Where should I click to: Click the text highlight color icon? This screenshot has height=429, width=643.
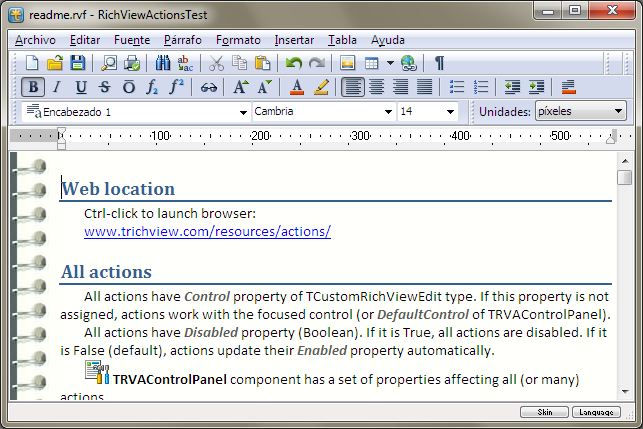click(321, 87)
